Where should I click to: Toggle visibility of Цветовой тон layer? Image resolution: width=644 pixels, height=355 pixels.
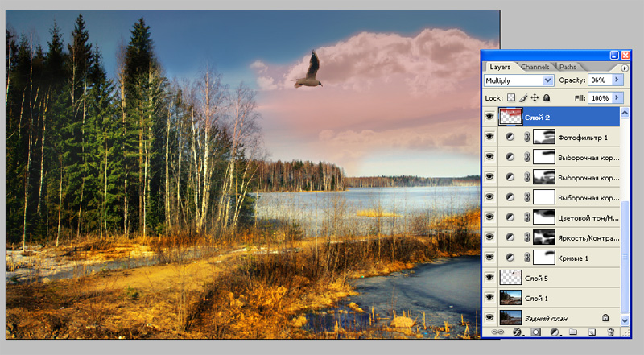(x=489, y=217)
